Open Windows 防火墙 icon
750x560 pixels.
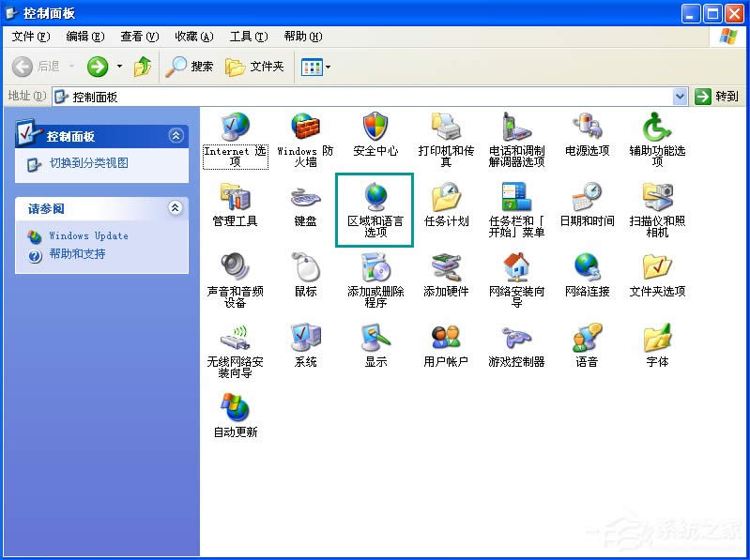click(305, 129)
